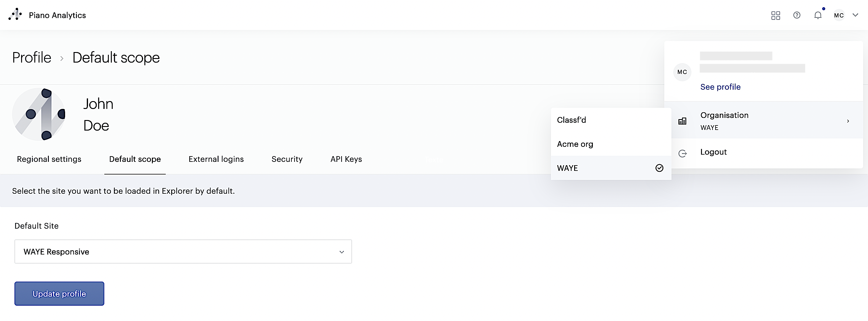
Task: Go to the API Keys tab
Action: click(x=346, y=159)
